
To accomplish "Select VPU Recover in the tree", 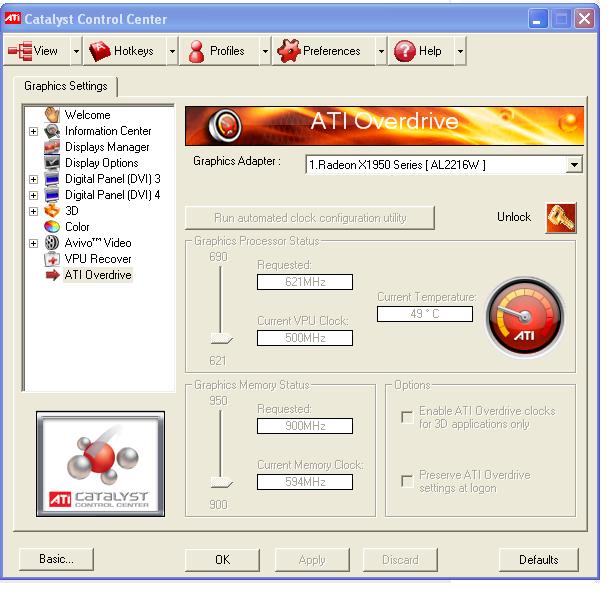I will click(x=98, y=259).
